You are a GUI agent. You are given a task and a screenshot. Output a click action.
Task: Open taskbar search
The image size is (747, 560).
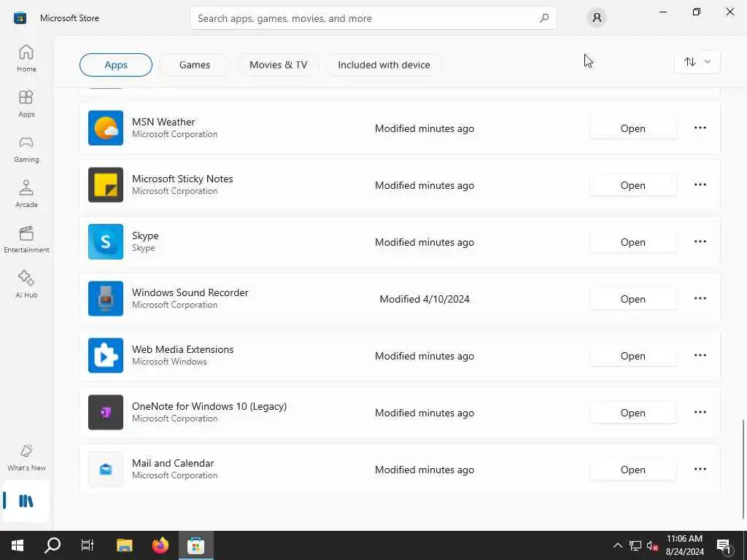(x=53, y=545)
